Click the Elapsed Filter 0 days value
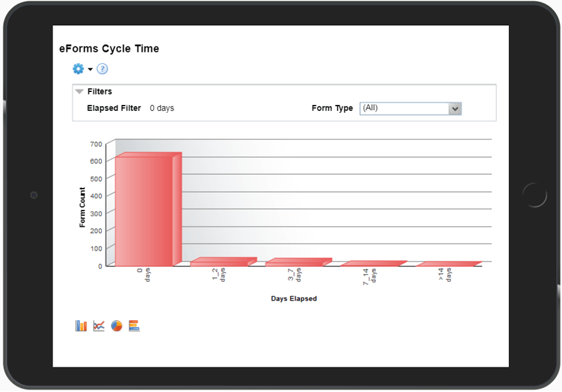This screenshot has width=562, height=392. (162, 108)
